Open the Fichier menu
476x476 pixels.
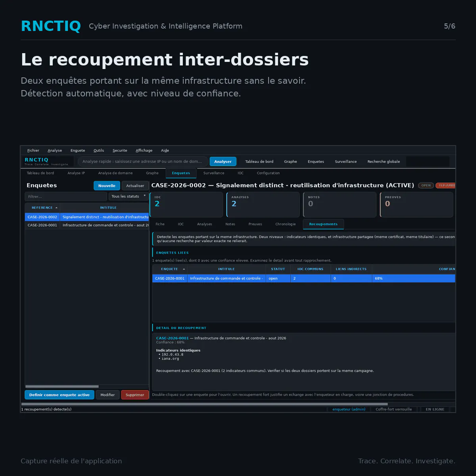33,150
